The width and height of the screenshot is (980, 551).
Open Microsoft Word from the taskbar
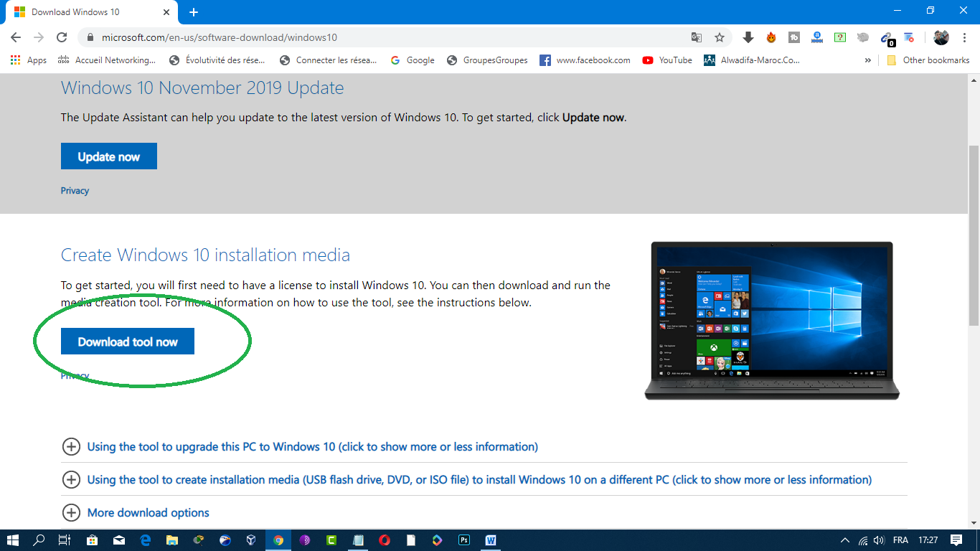point(491,540)
